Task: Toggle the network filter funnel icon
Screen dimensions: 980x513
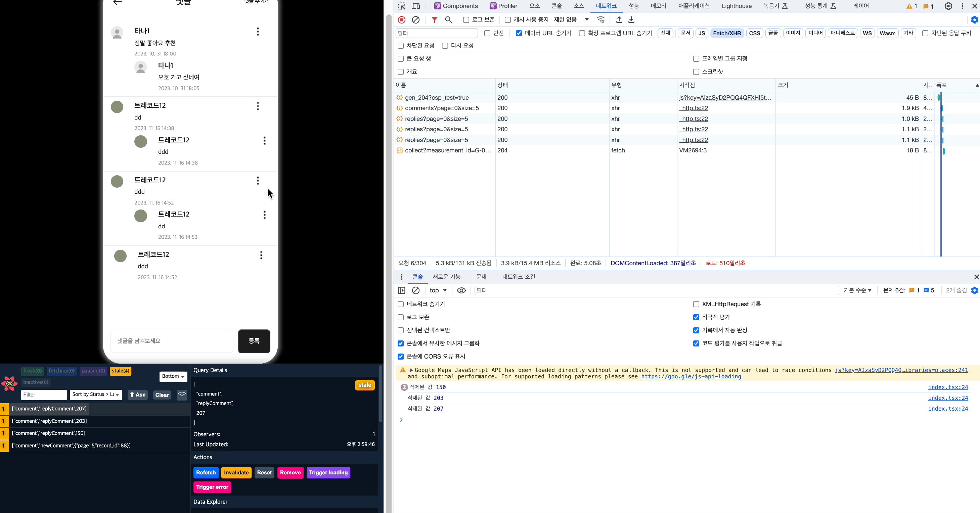Action: click(435, 20)
